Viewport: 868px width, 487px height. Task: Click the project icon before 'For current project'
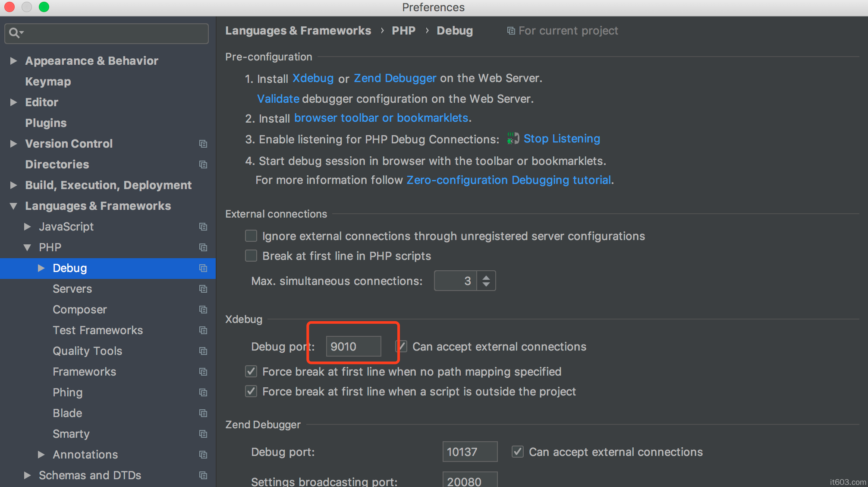[x=511, y=31]
